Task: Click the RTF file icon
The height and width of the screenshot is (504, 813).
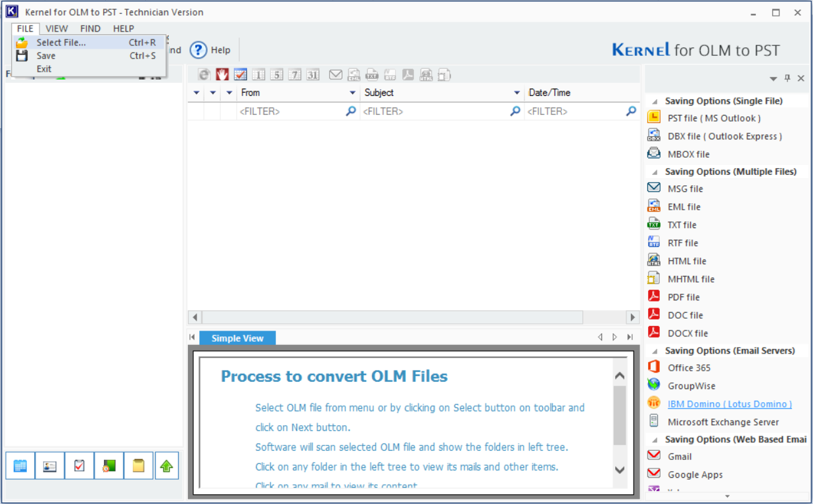Action: [x=654, y=242]
